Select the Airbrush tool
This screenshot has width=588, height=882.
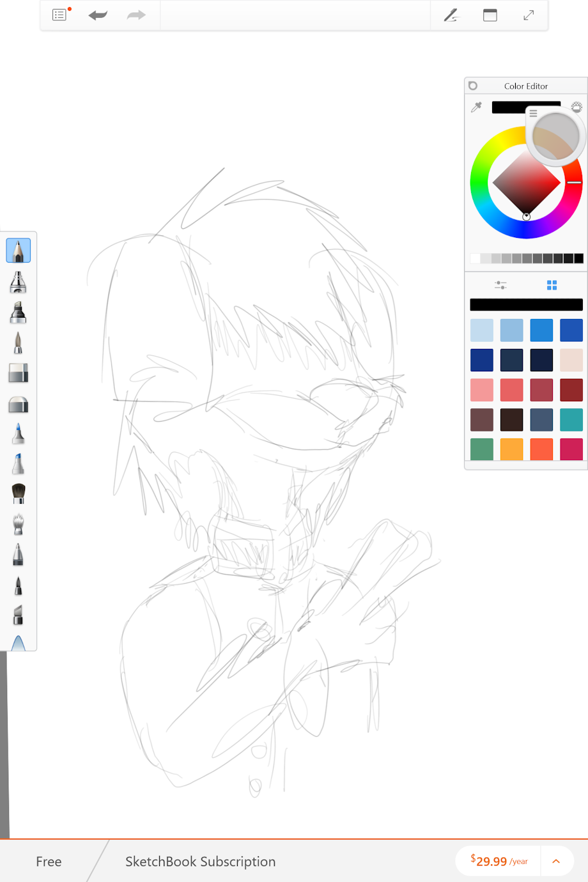[x=18, y=282]
